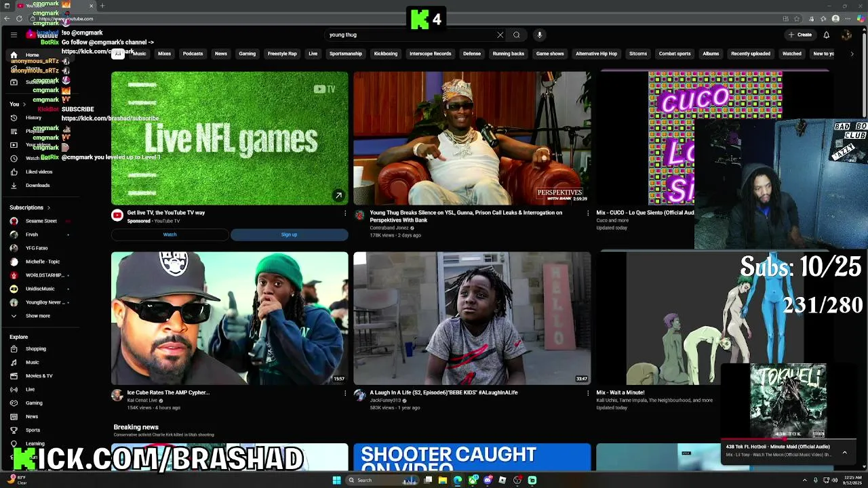Expand the You section chevron

24,104
